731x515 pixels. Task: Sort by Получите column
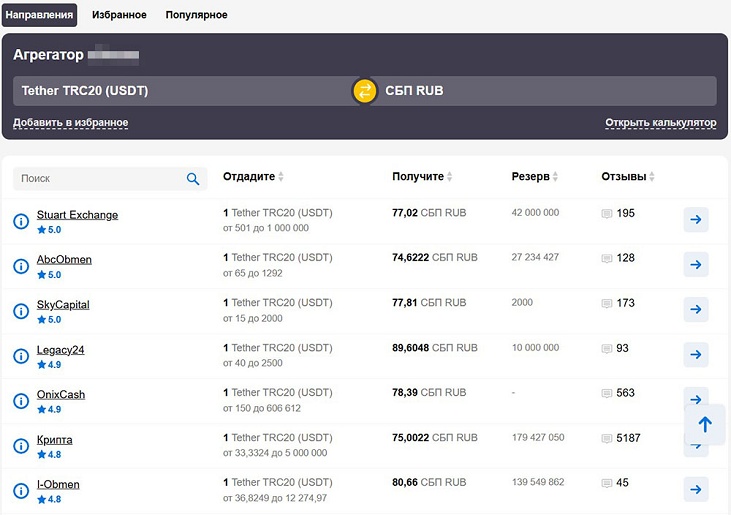click(x=422, y=177)
